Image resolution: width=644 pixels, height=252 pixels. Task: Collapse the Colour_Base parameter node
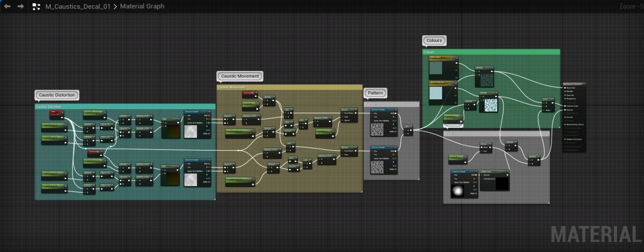click(457, 58)
